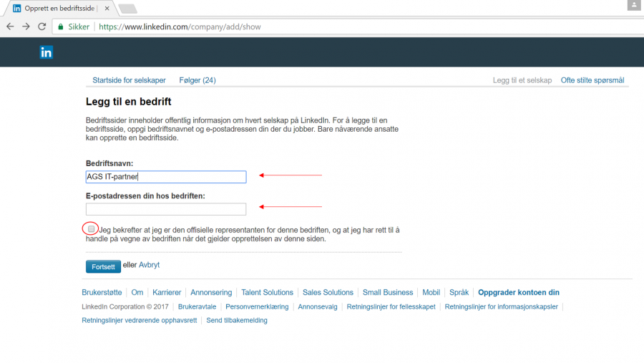Screen dimensions: 644x363
Task: Click the browser back arrow
Action: click(x=10, y=26)
